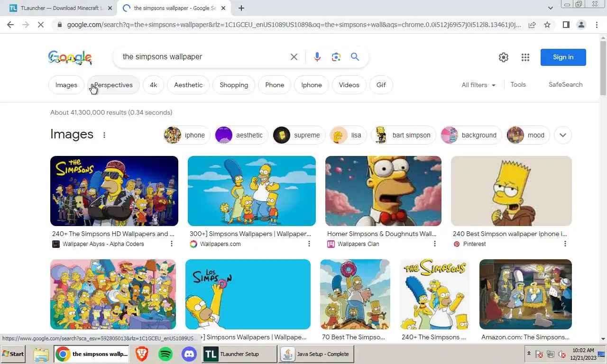The image size is (607, 364).
Task: Select the Phone filter chip
Action: pos(275,85)
